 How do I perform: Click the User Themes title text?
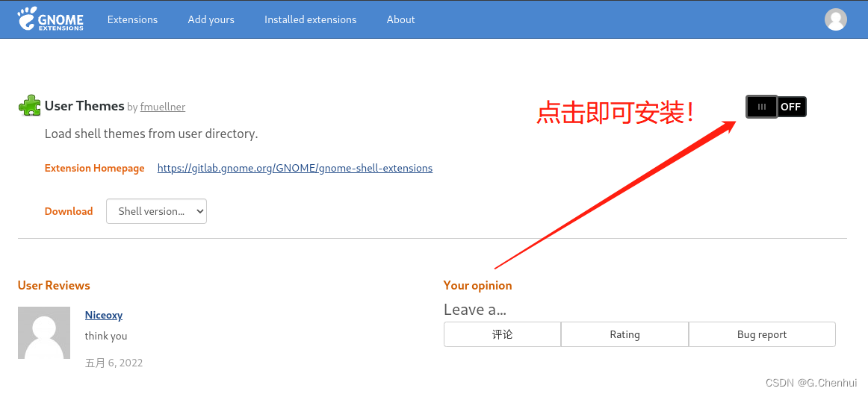click(84, 106)
